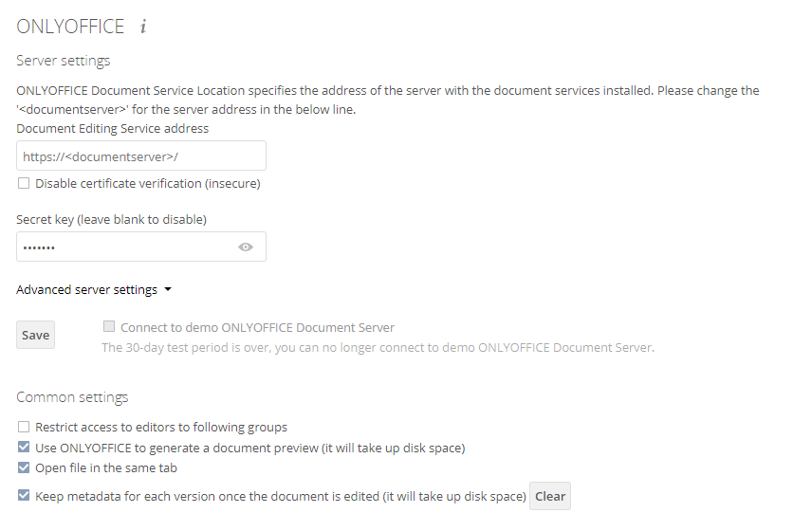Expand the arrow next to Advanced server settings

[x=168, y=290]
